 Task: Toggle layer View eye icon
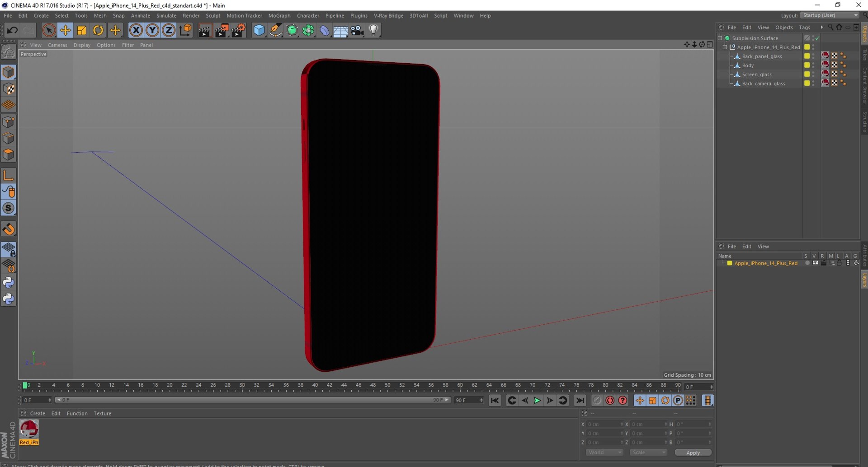[815, 263]
